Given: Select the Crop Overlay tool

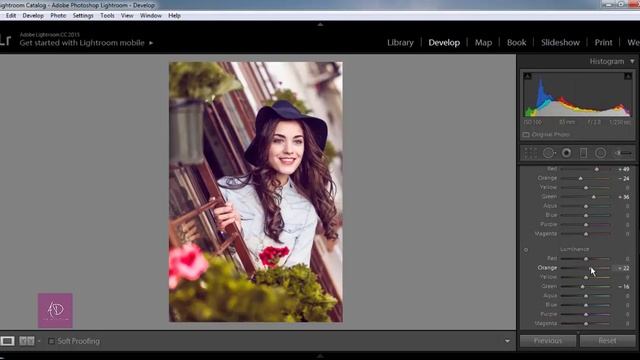Looking at the screenshot, I should [530, 153].
